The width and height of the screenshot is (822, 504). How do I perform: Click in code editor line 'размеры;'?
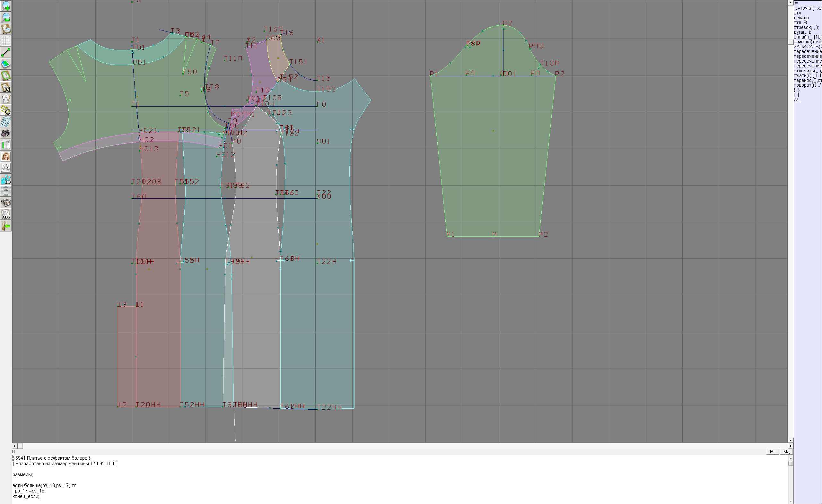pos(23,474)
